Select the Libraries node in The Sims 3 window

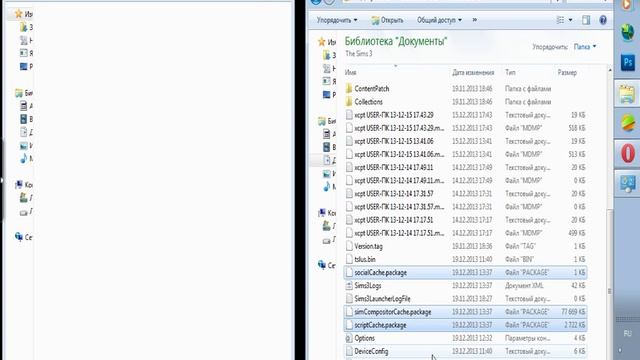pos(322,121)
